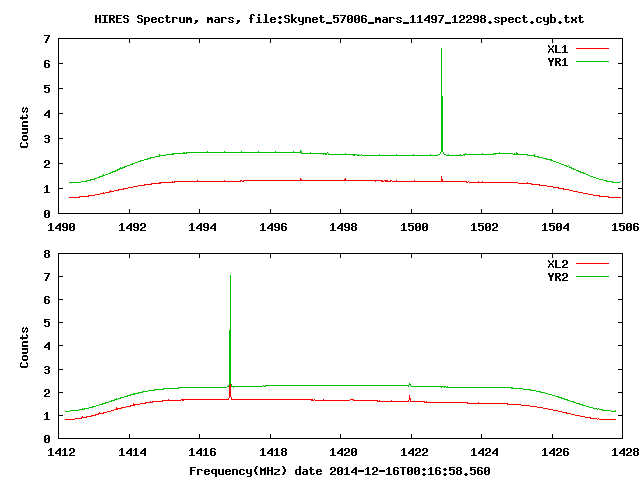Click the 1422 x-axis tick label
Image resolution: width=640 pixels, height=480 pixels.
coord(414,452)
